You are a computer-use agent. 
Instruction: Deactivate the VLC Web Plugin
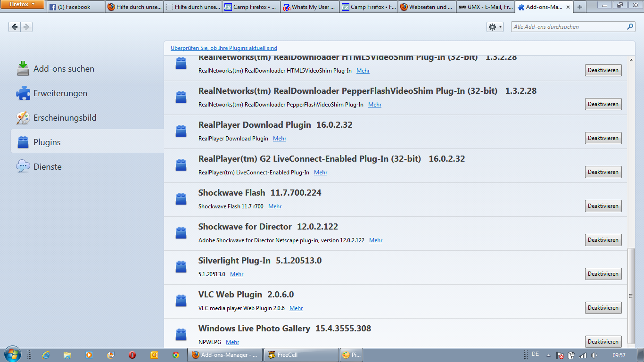pos(603,308)
